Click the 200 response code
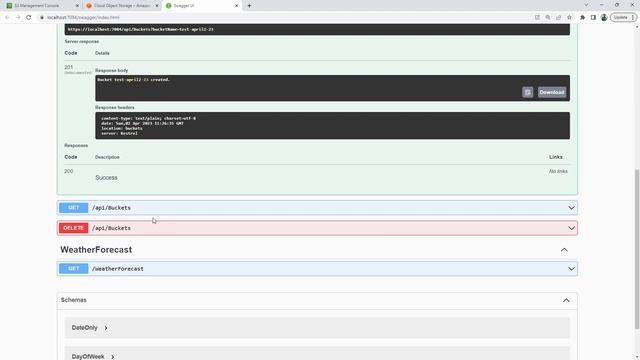 [x=69, y=171]
